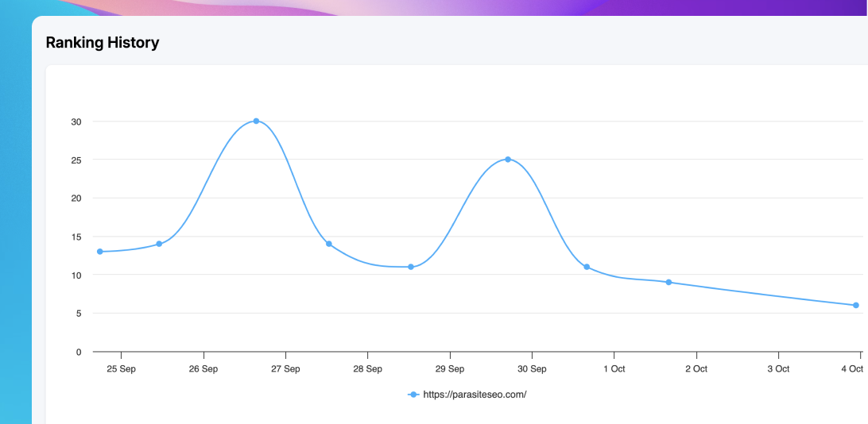Image resolution: width=868 pixels, height=424 pixels.
Task: Click the data point between 30 Sep and 1 Oct
Action: [587, 267]
